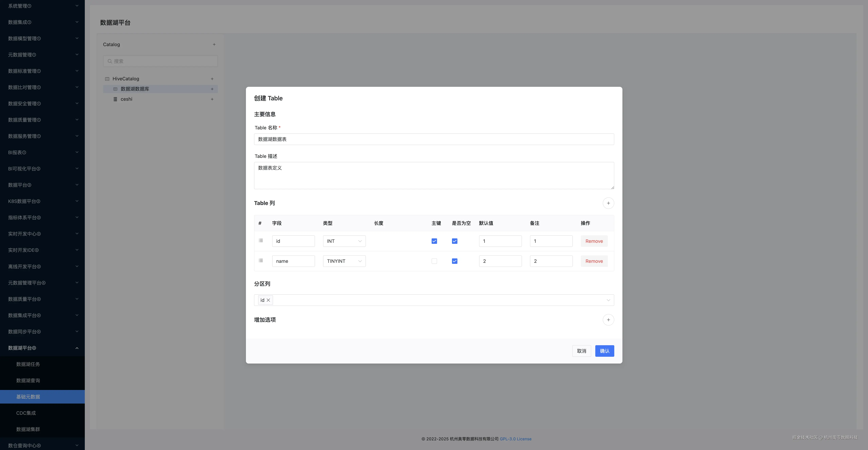Collapse 数据湖平台 menu
The height and width of the screenshot is (450, 868).
[42, 348]
